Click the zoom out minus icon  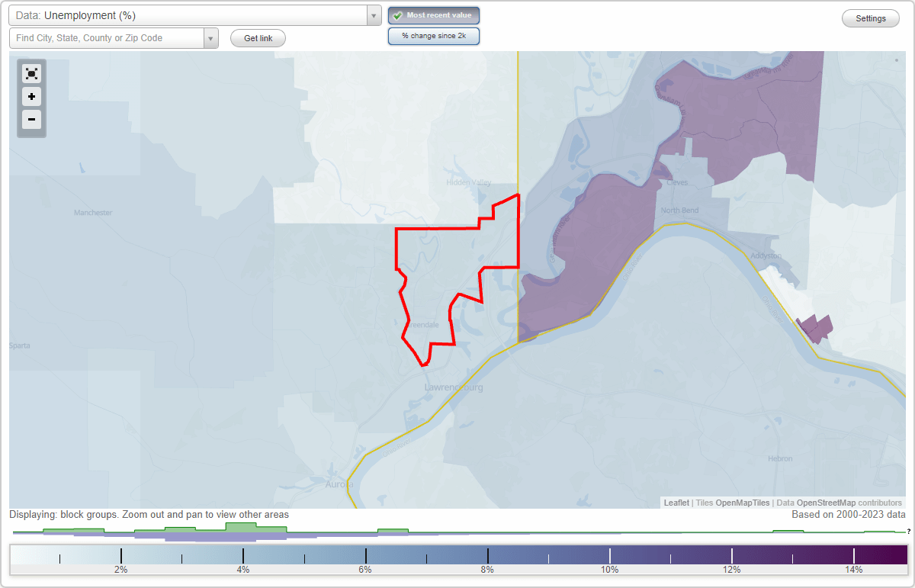coord(31,120)
